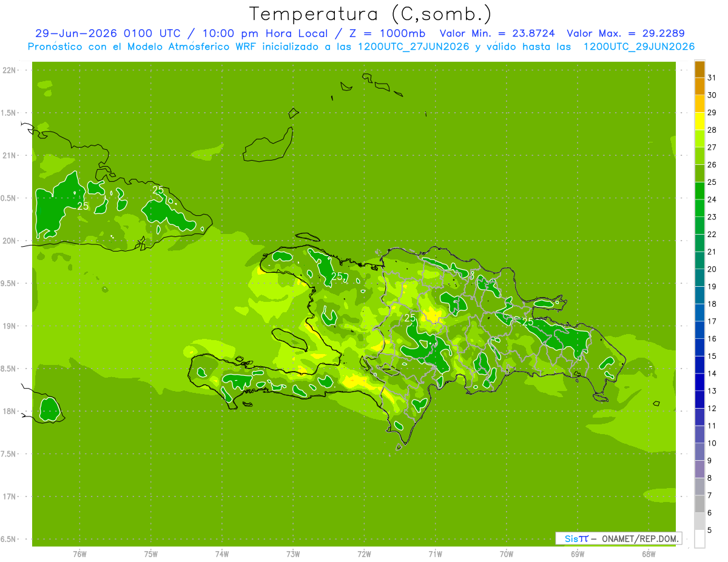Click the "Valor Max. = 29.2289" value
Viewport: 728px width, 562px height.
625,33
